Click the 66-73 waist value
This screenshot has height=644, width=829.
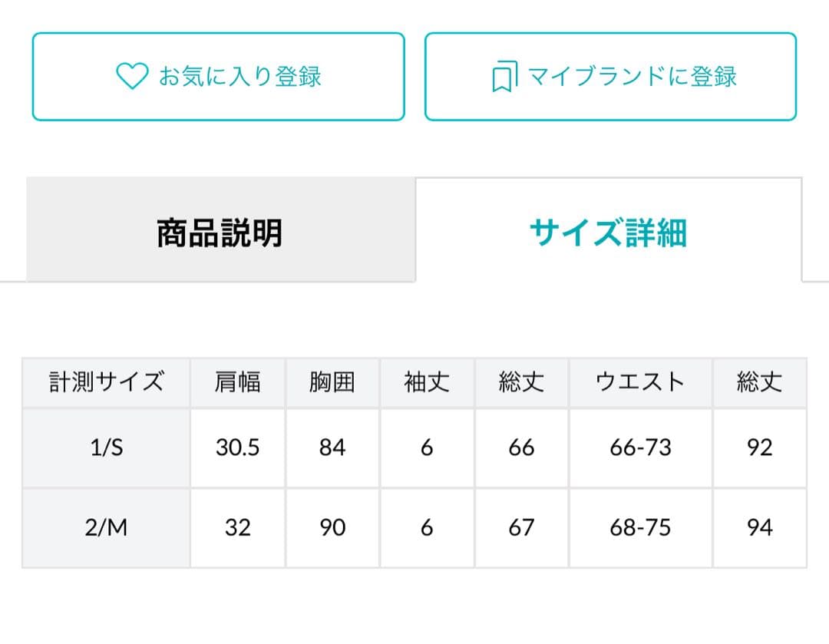click(x=640, y=447)
